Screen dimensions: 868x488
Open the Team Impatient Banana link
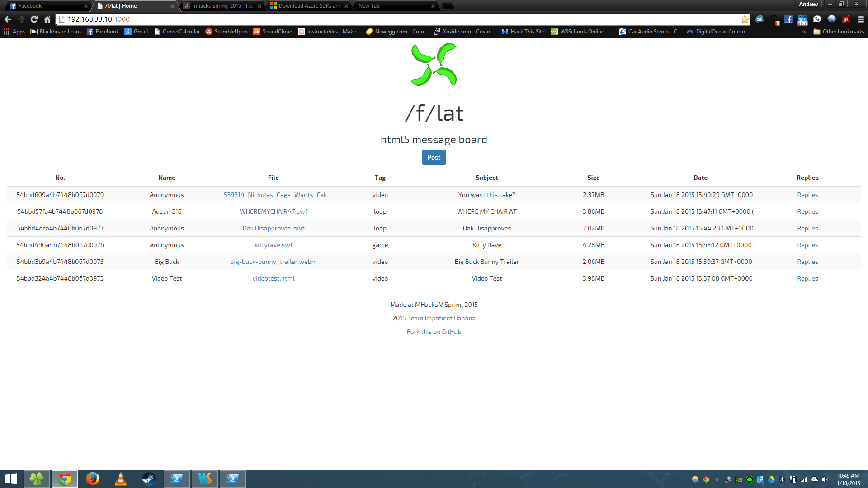(x=441, y=318)
